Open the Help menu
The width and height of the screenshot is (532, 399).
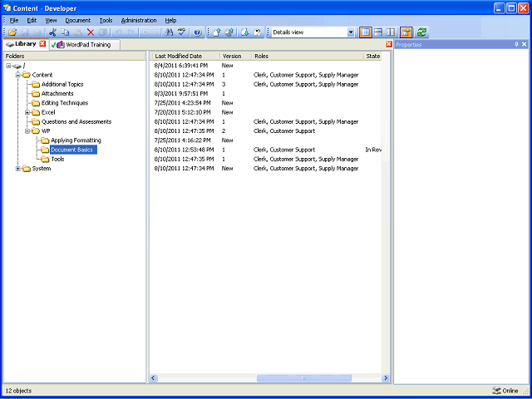tap(170, 20)
